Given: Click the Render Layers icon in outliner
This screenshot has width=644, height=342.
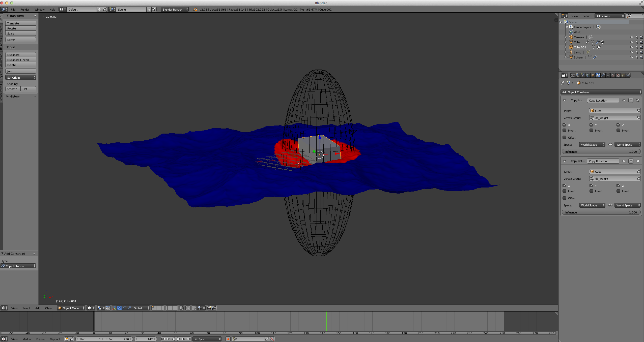Looking at the screenshot, I should tap(571, 27).
